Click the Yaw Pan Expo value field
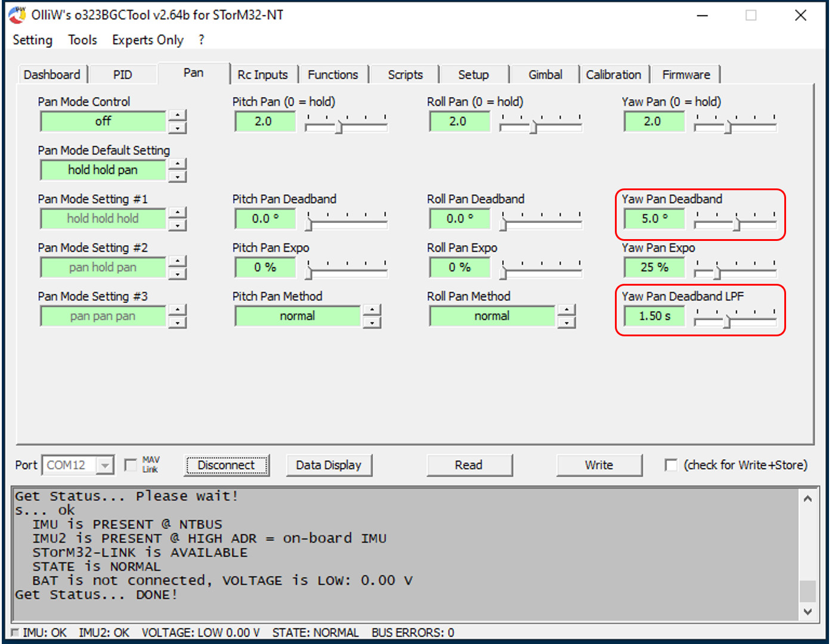 [654, 268]
